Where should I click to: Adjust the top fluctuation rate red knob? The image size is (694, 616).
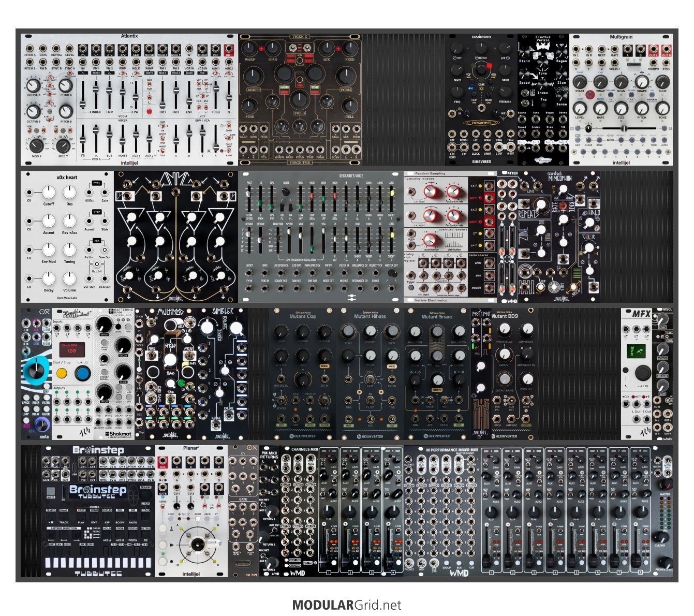453,191
